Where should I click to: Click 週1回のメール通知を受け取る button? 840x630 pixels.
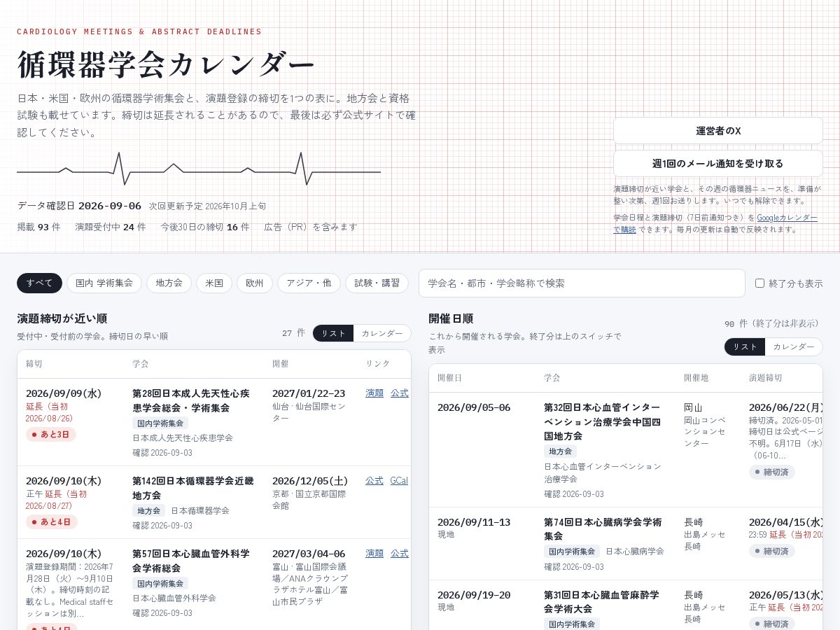(x=718, y=163)
